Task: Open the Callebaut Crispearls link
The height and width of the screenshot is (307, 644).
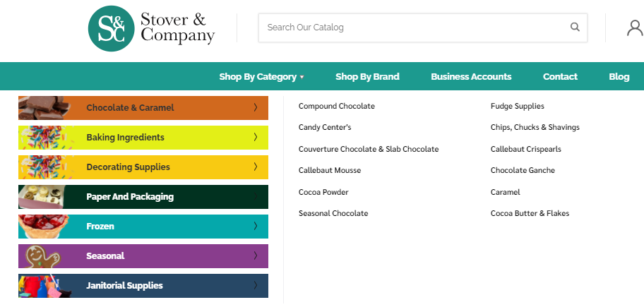Action: pos(526,150)
